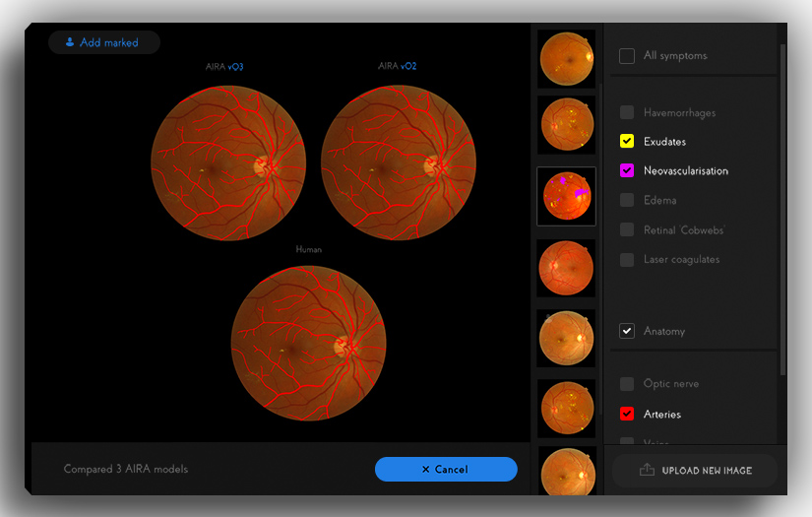812x517 pixels.
Task: Click the 'Human' image caption
Action: pyautogui.click(x=309, y=250)
